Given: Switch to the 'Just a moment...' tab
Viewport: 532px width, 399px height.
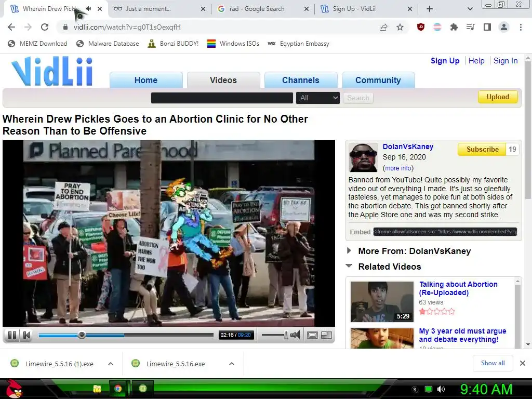Looking at the screenshot, I should pyautogui.click(x=160, y=9).
